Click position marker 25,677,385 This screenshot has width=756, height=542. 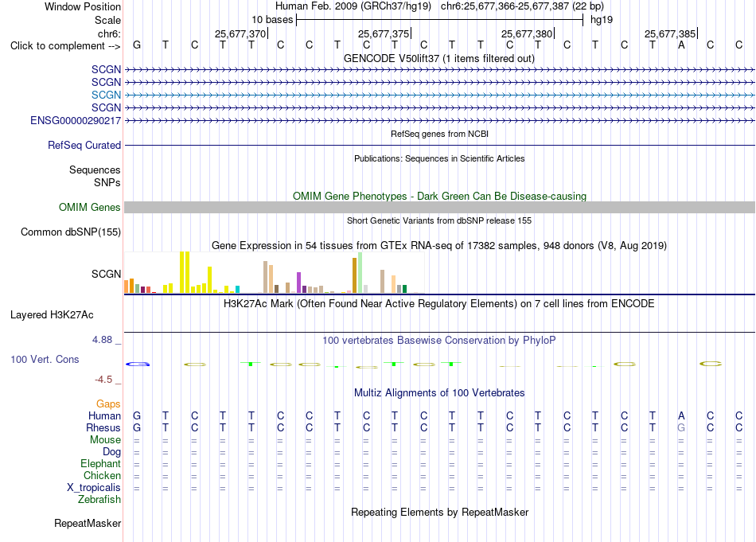coord(670,33)
